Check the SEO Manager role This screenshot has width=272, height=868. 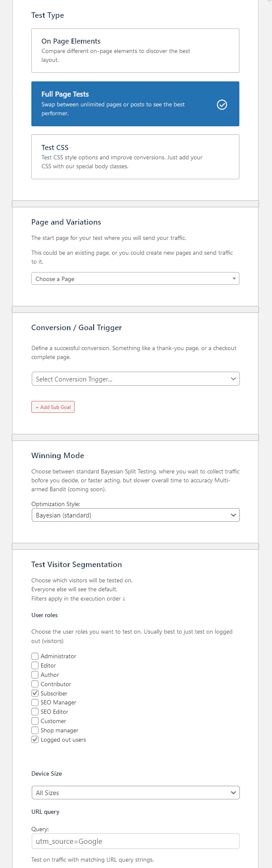35,702
